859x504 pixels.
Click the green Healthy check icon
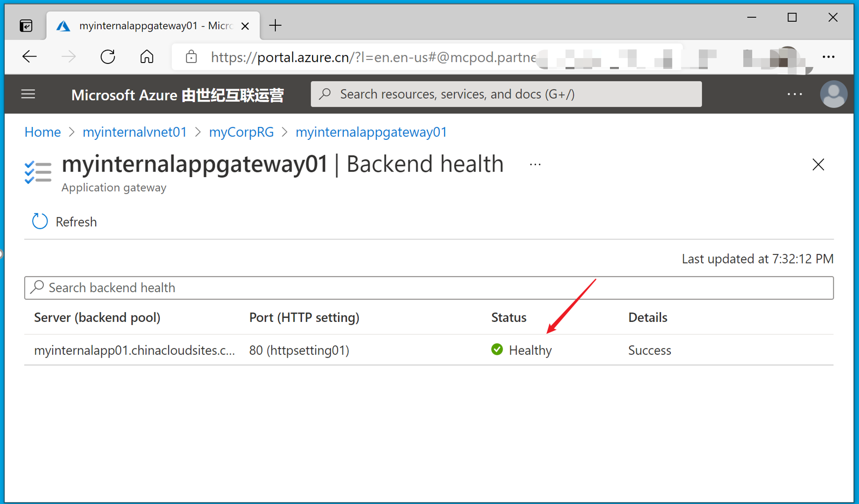click(x=497, y=350)
